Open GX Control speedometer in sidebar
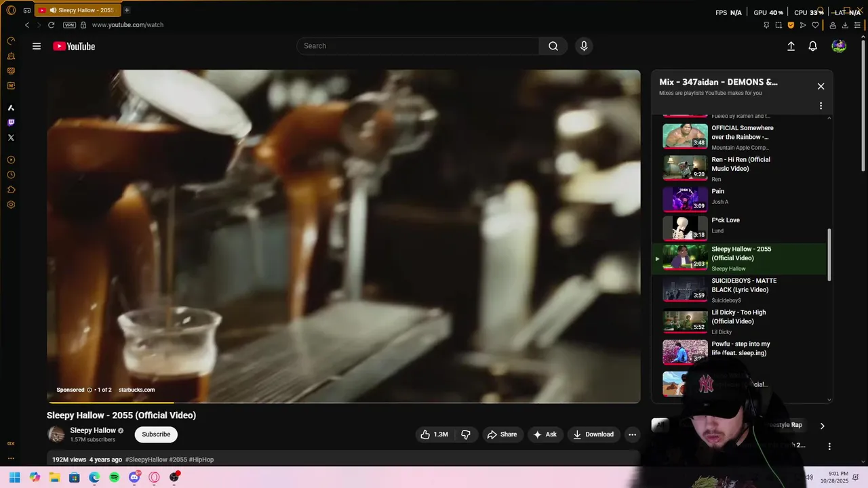Viewport: 868px width, 488px height. click(11, 41)
